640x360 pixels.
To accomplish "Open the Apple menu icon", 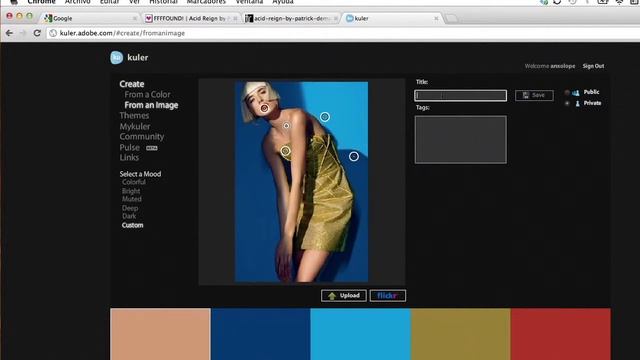I will click(14, 2).
